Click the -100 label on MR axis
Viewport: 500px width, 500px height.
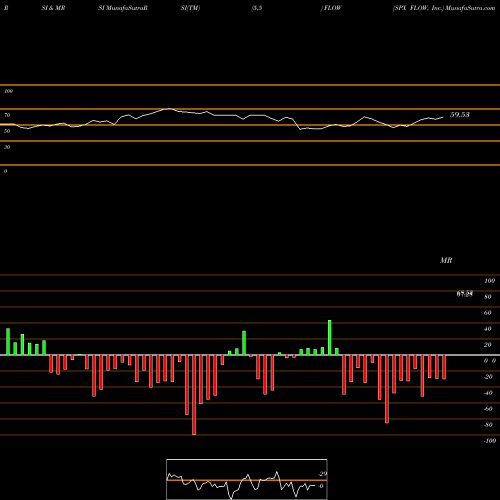coord(490,441)
